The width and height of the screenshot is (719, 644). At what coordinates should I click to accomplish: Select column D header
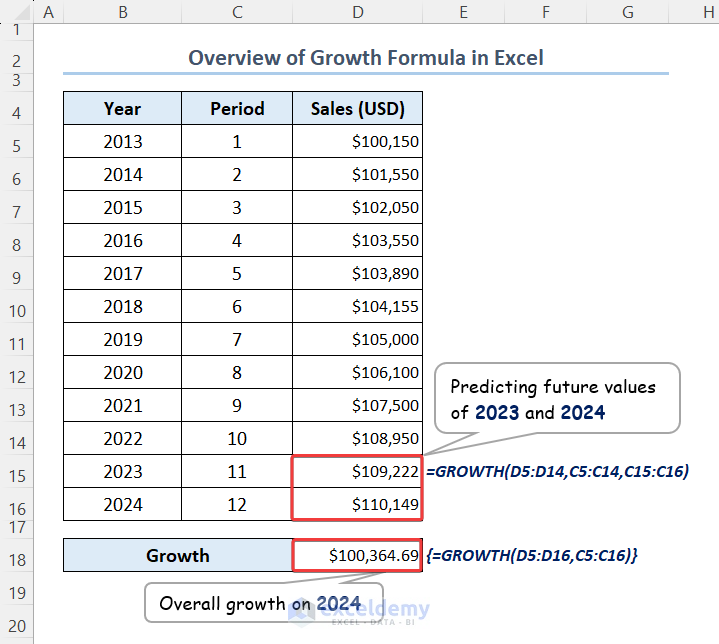pyautogui.click(x=358, y=11)
